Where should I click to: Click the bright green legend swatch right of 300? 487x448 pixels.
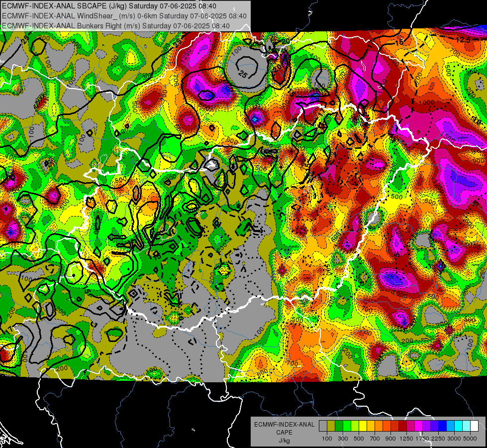tap(347, 426)
